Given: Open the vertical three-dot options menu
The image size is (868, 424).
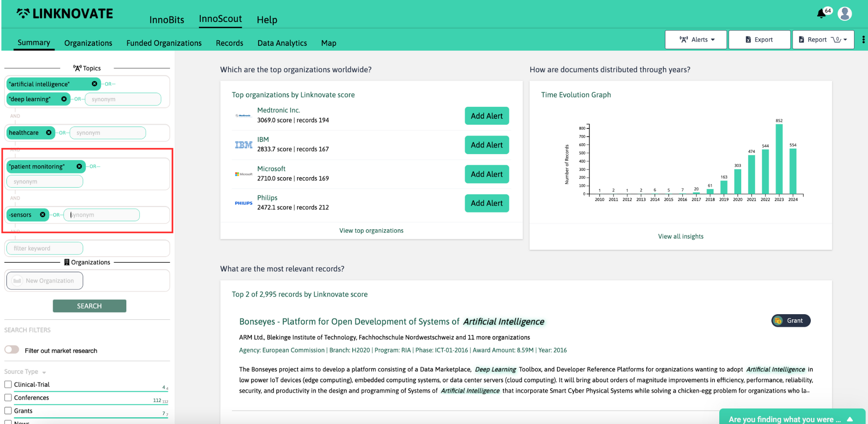Looking at the screenshot, I should [x=863, y=39].
